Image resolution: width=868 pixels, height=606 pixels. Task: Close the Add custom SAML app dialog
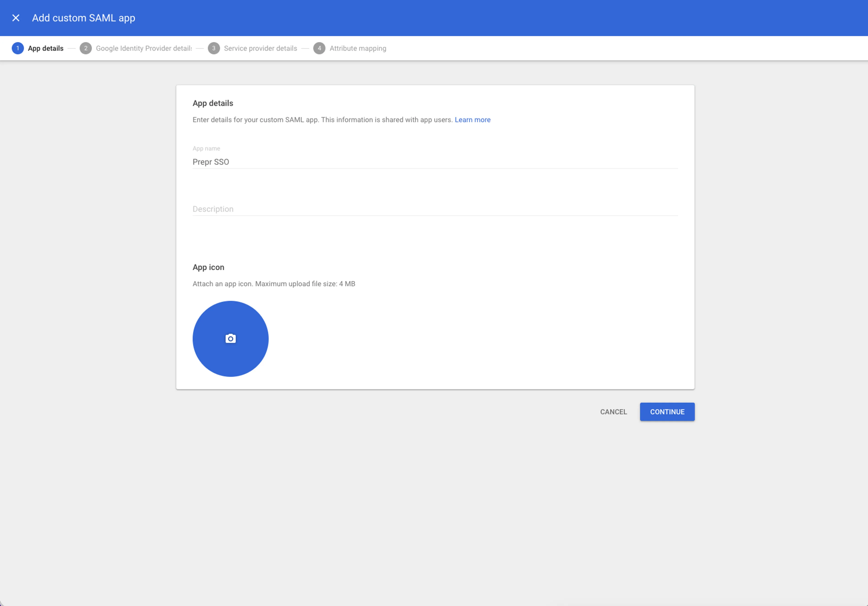point(16,18)
